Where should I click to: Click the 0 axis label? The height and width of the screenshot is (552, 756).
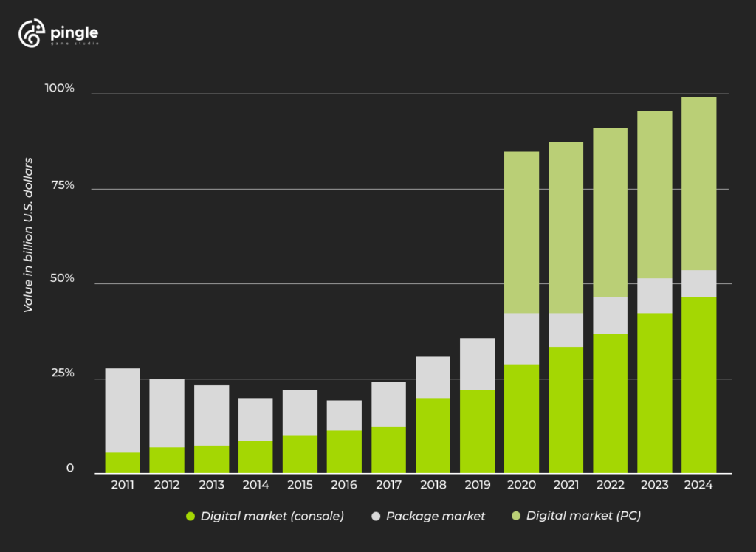[x=72, y=466]
